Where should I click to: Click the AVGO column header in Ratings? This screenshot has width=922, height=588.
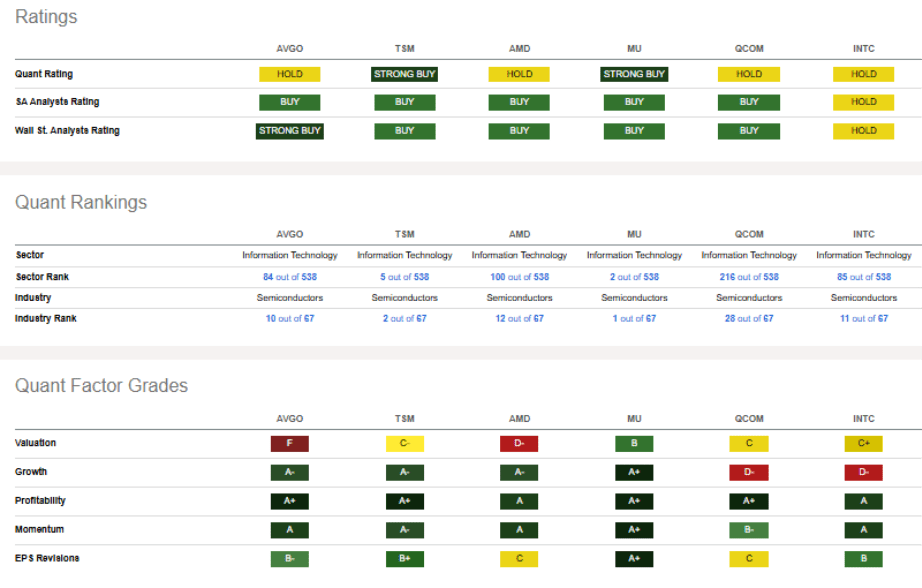[289, 48]
